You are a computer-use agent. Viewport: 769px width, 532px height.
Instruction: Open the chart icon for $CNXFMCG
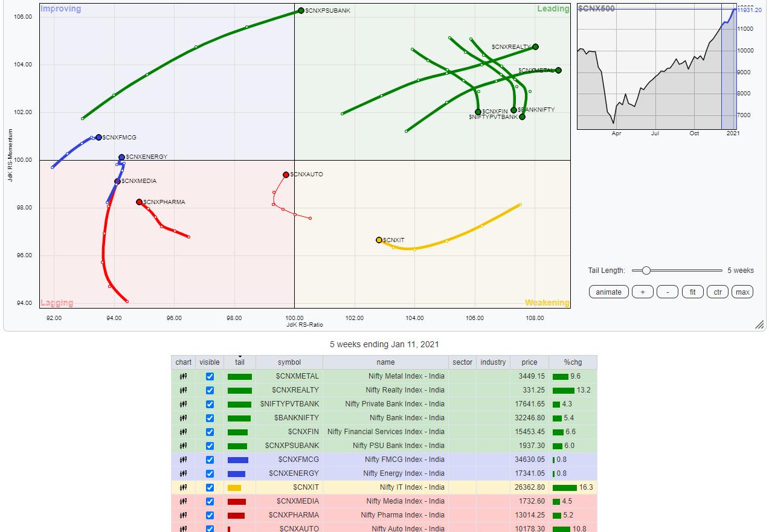(x=183, y=460)
